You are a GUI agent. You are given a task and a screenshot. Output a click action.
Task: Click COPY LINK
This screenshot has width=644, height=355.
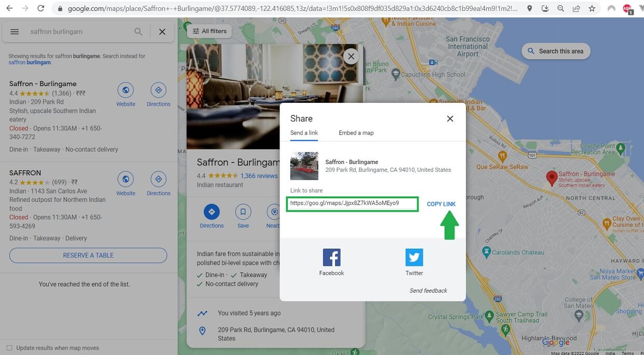441,204
